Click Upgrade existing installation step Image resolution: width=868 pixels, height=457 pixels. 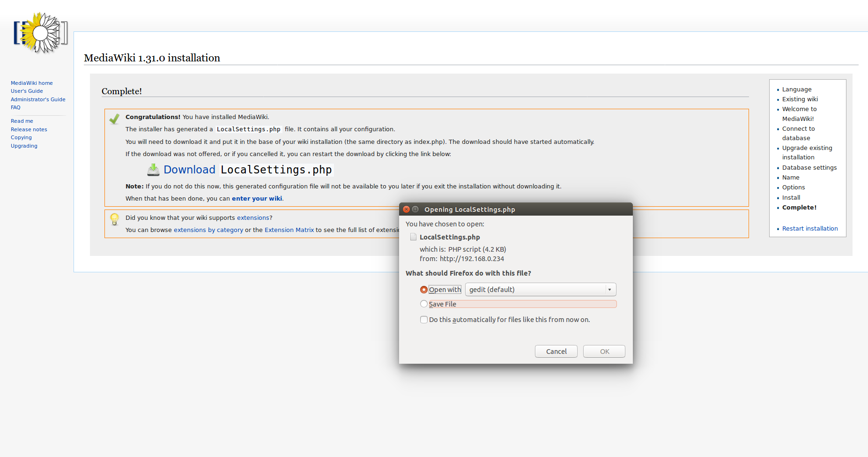coord(807,153)
